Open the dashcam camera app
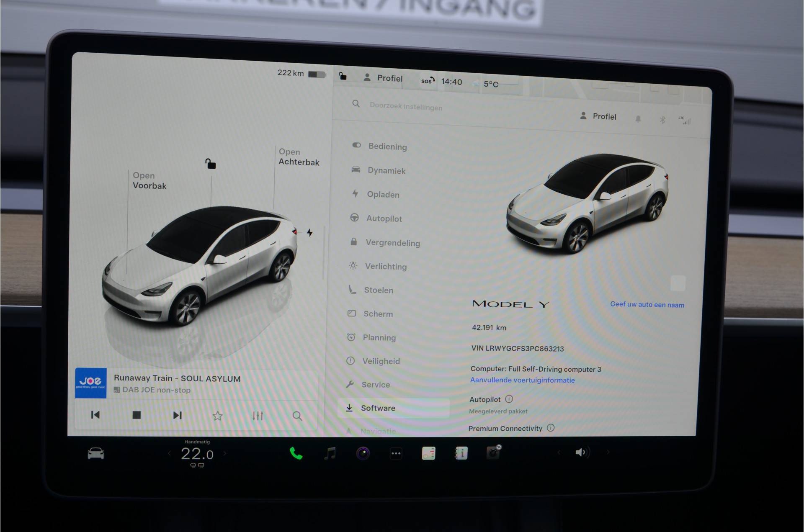The image size is (804, 532). point(493,452)
